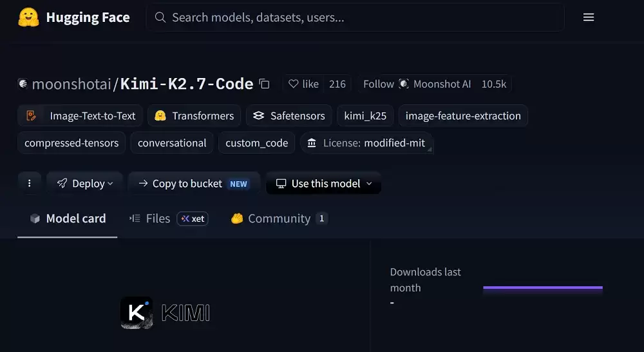Open the conversational tag
Image resolution: width=644 pixels, height=352 pixels.
[x=172, y=142]
